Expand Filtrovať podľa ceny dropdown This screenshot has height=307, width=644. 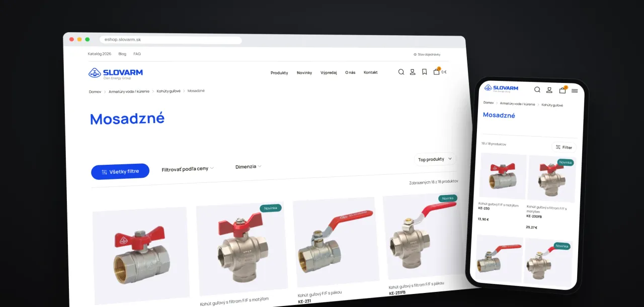pyautogui.click(x=188, y=169)
